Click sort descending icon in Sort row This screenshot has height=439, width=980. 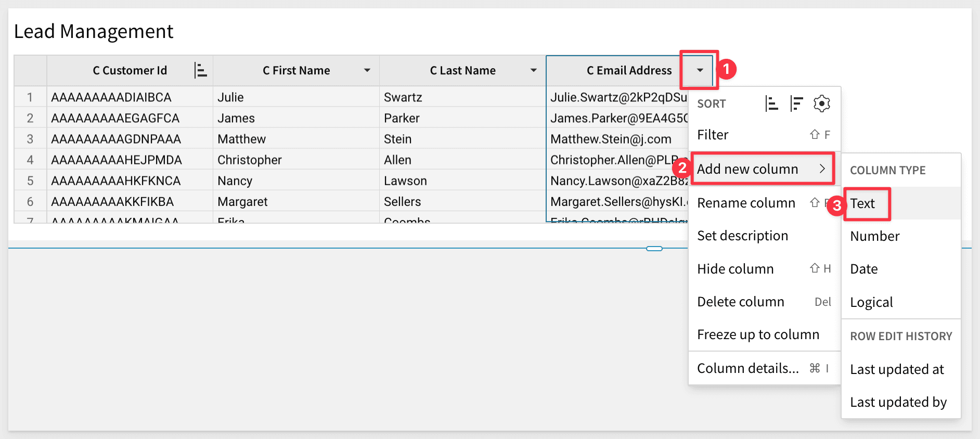pos(796,104)
